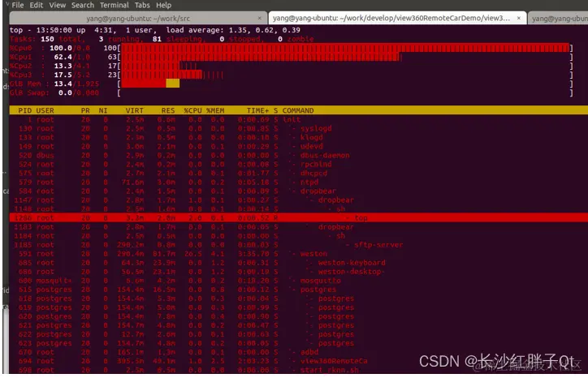
Task: Click the Cpu1 usage bar
Action: coord(260,57)
